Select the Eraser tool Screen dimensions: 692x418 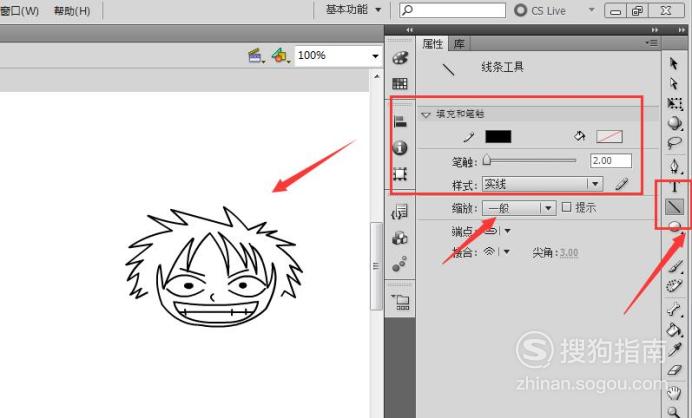(x=674, y=370)
